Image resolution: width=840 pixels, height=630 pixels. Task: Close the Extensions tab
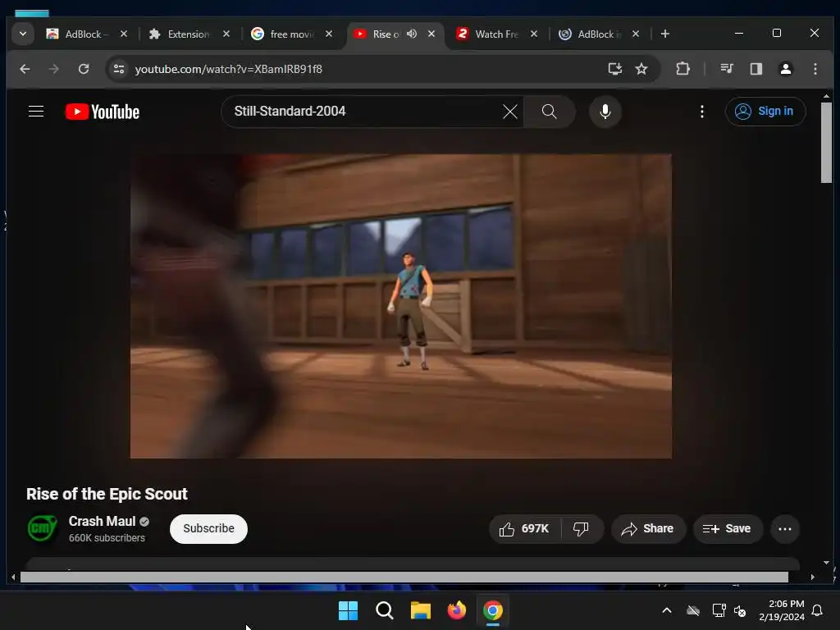(x=226, y=34)
